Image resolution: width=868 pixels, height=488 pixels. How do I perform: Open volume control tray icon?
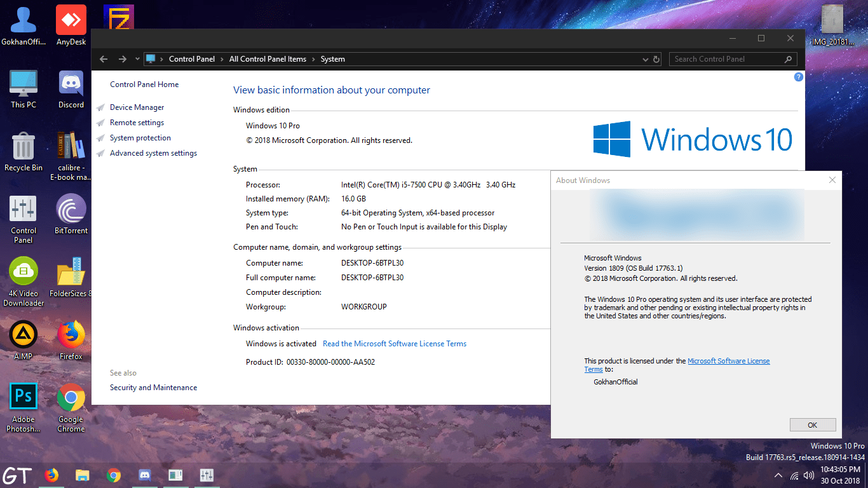point(809,475)
